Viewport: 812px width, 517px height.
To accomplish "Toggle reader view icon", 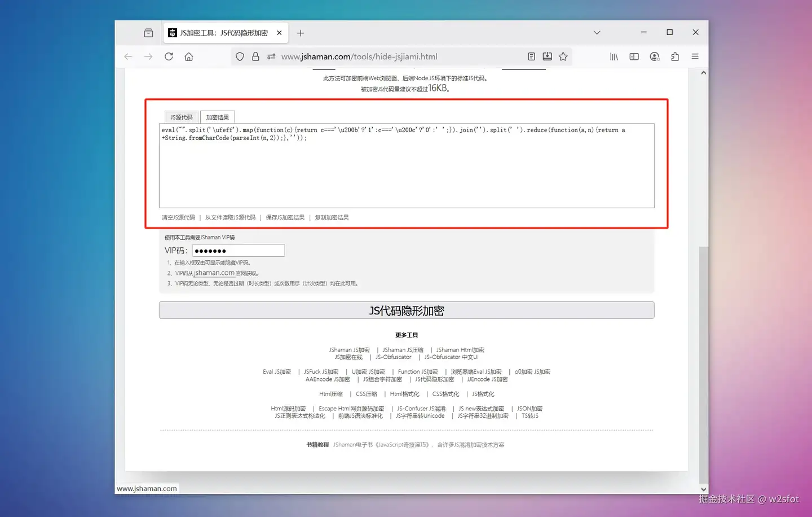I will (x=531, y=56).
